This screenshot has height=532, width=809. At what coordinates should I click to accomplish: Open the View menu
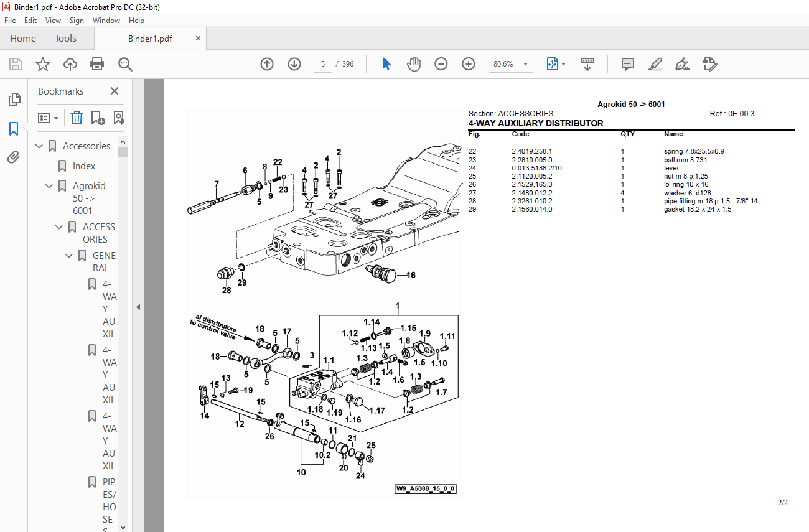click(x=54, y=21)
